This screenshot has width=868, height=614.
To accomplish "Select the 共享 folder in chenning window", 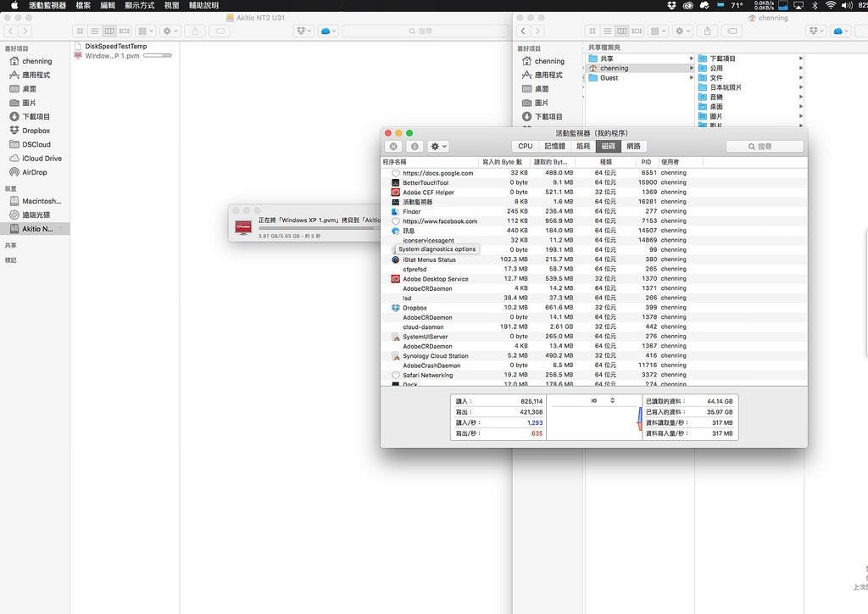I will click(x=639, y=59).
